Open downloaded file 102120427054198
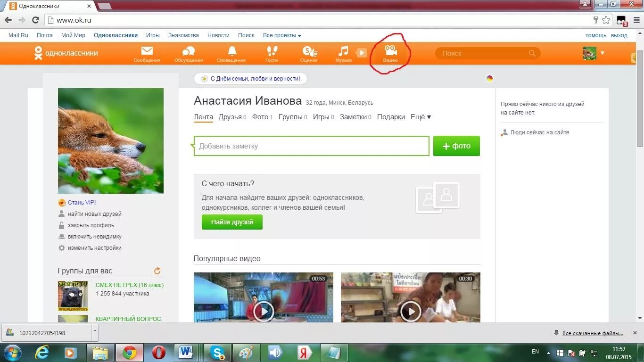 pos(47,333)
